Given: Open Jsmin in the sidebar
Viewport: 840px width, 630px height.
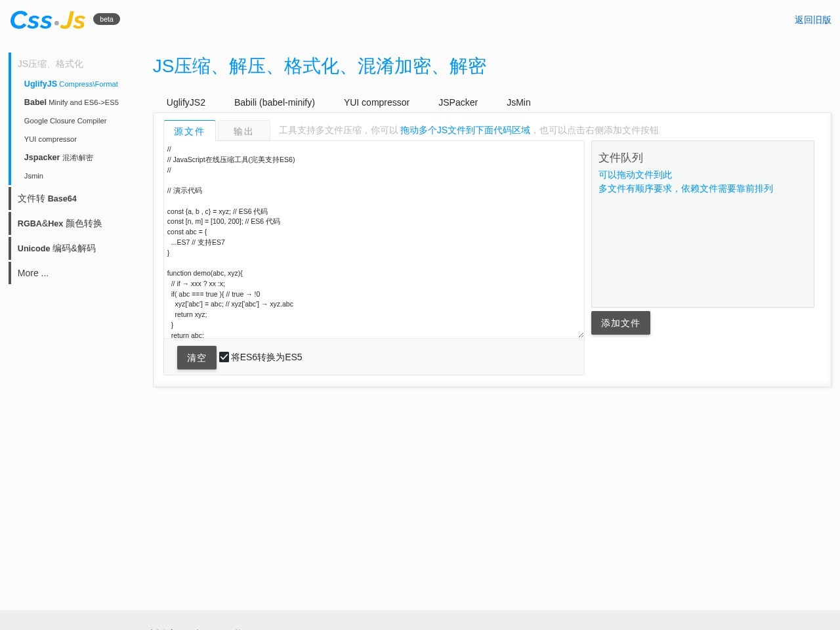Looking at the screenshot, I should [x=33, y=176].
